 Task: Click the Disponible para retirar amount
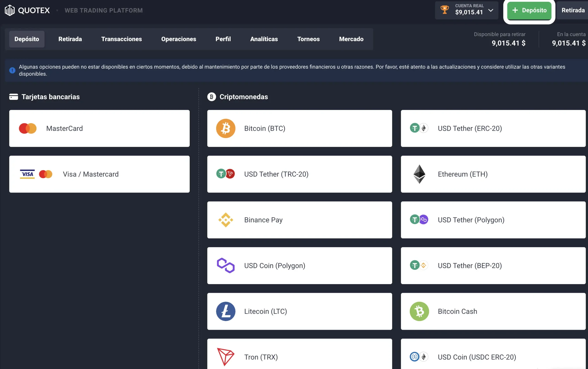pyautogui.click(x=509, y=43)
